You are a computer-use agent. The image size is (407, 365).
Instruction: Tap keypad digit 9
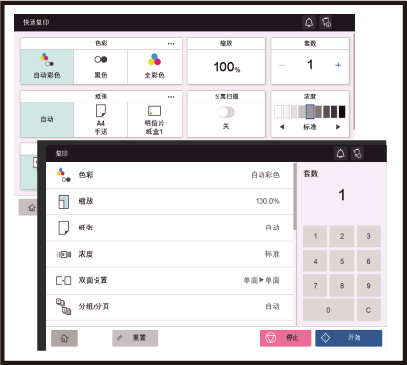(368, 286)
